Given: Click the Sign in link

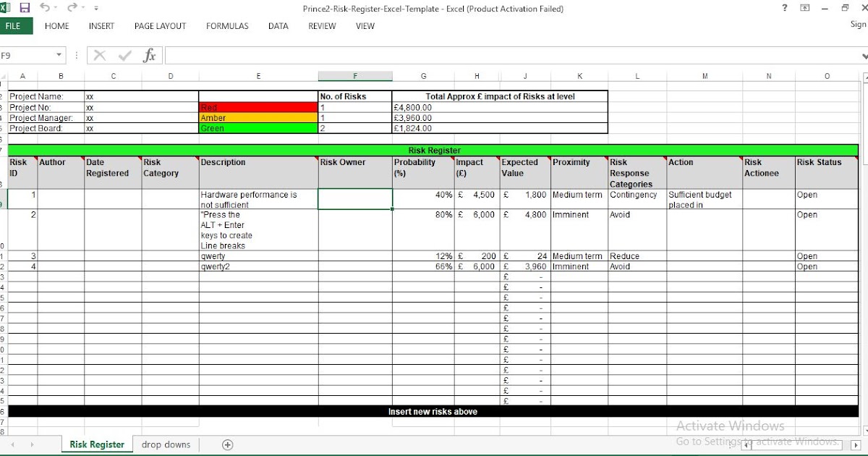Looking at the screenshot, I should [x=859, y=25].
